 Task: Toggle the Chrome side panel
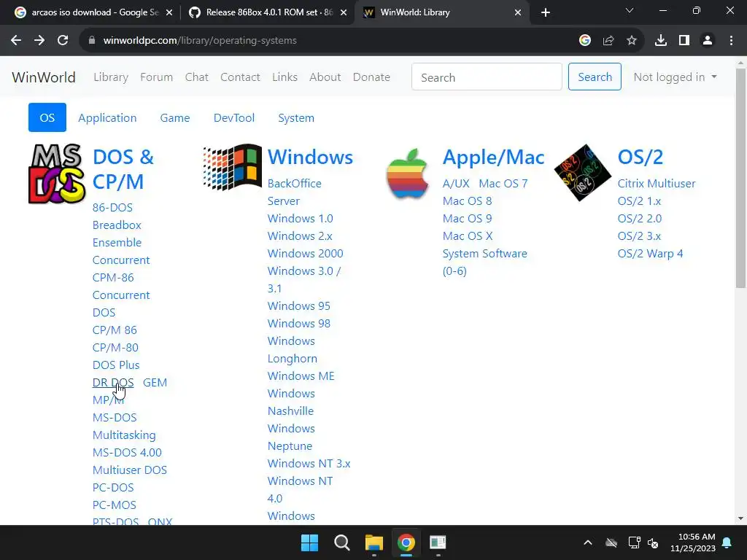coord(684,41)
